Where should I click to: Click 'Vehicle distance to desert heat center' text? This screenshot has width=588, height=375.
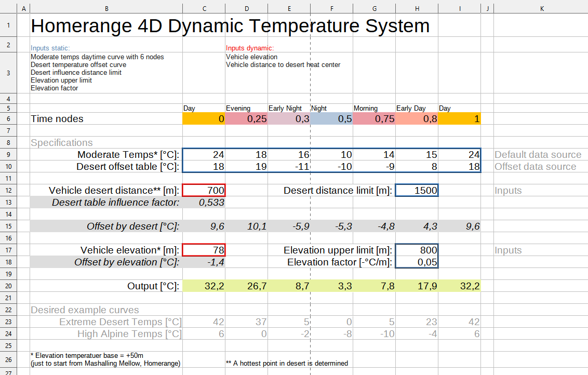click(x=283, y=65)
